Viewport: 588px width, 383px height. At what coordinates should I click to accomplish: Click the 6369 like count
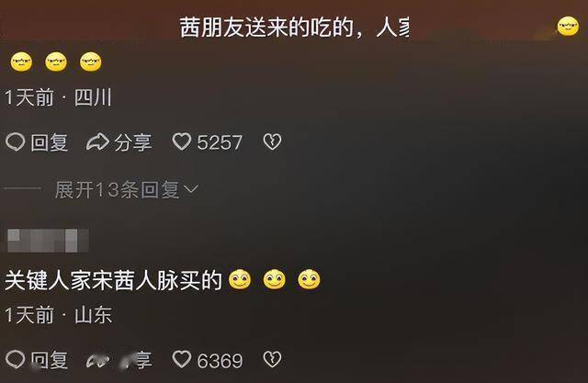pos(220,361)
